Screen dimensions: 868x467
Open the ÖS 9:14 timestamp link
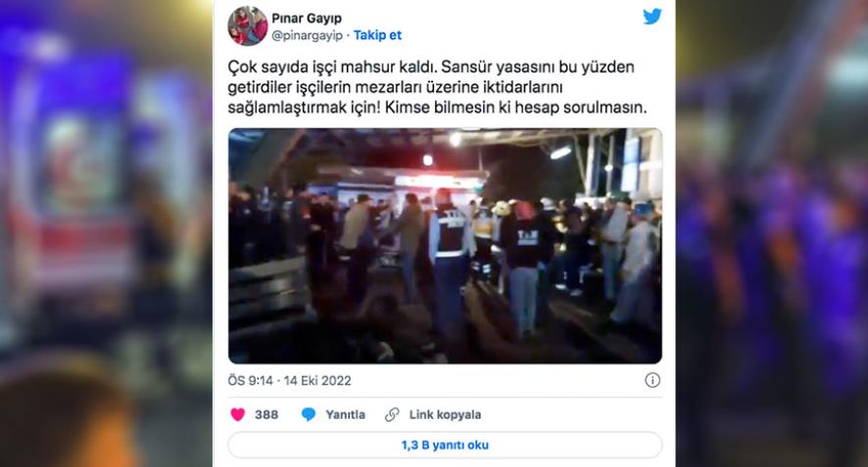click(250, 381)
